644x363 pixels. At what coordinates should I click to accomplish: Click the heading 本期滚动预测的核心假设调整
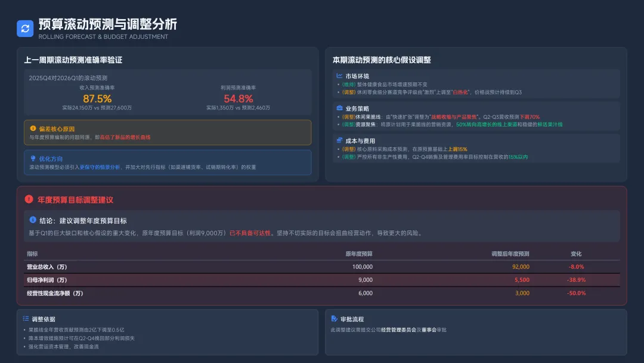tap(382, 60)
